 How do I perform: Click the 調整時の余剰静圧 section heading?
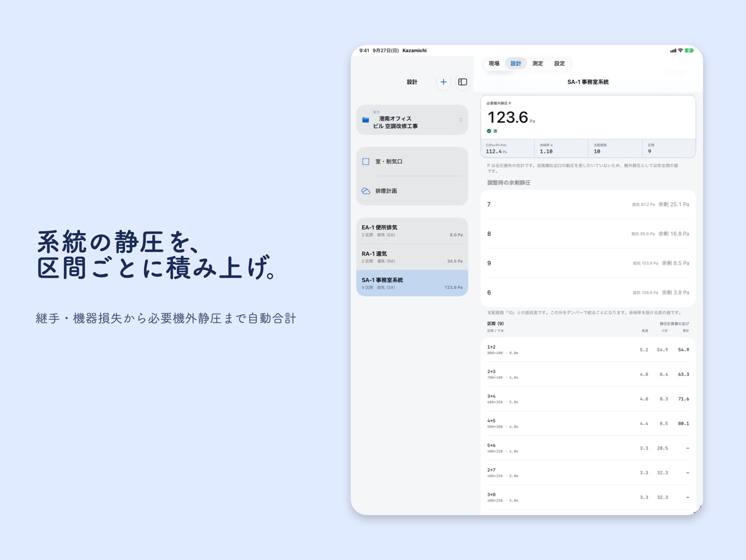(509, 183)
